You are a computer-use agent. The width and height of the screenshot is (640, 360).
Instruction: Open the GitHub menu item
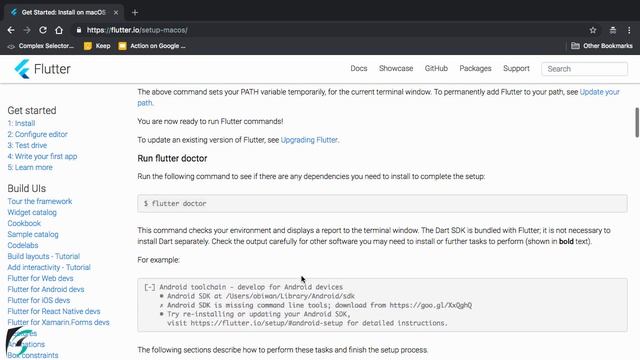click(x=436, y=69)
